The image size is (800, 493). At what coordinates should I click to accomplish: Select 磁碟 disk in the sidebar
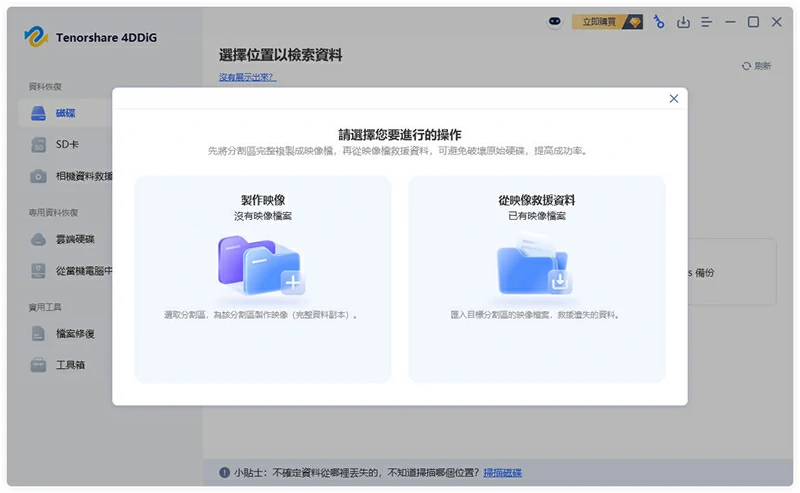(65, 113)
